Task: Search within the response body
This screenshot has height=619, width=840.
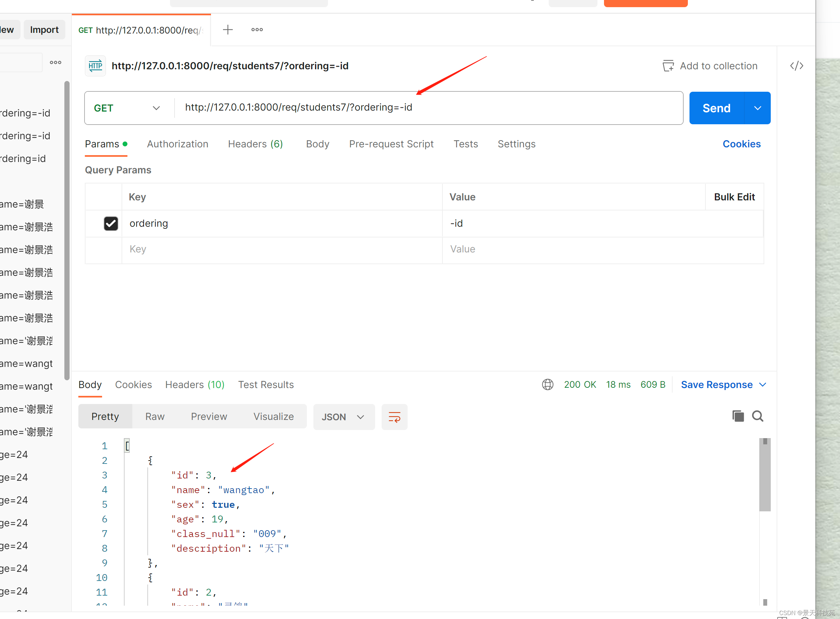Action: point(758,416)
